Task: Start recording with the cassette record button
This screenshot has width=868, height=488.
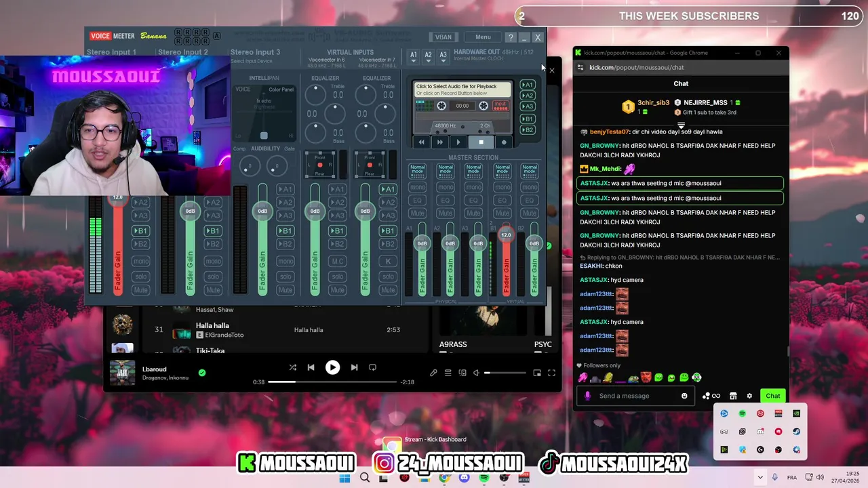Action: (x=503, y=142)
